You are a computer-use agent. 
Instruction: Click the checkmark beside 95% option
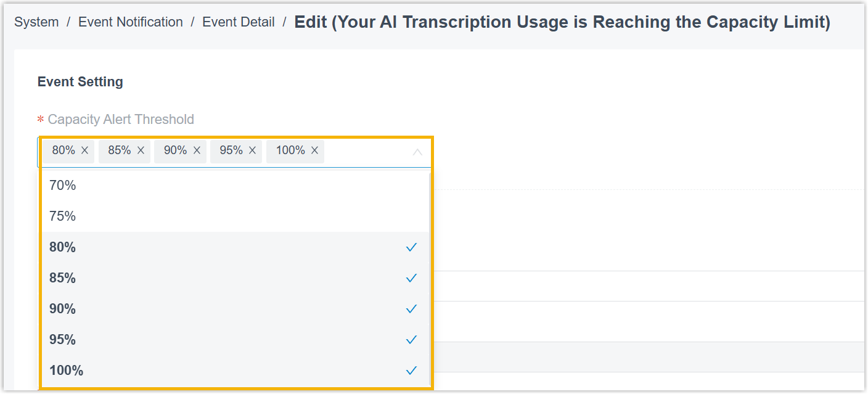click(x=411, y=340)
